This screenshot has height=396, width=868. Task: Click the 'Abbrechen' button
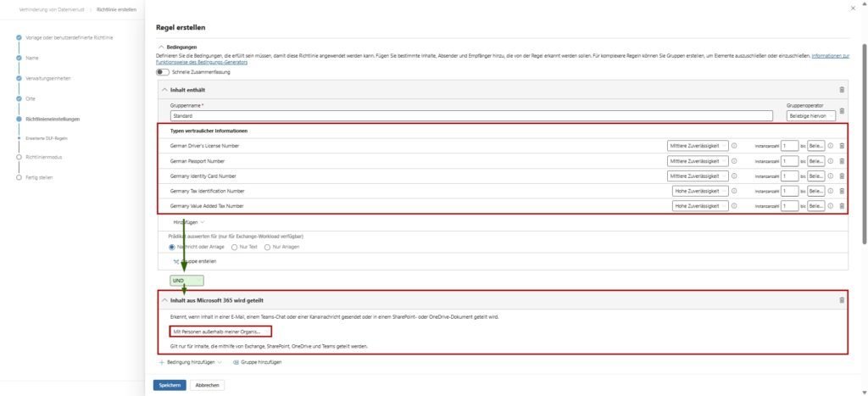click(x=209, y=385)
